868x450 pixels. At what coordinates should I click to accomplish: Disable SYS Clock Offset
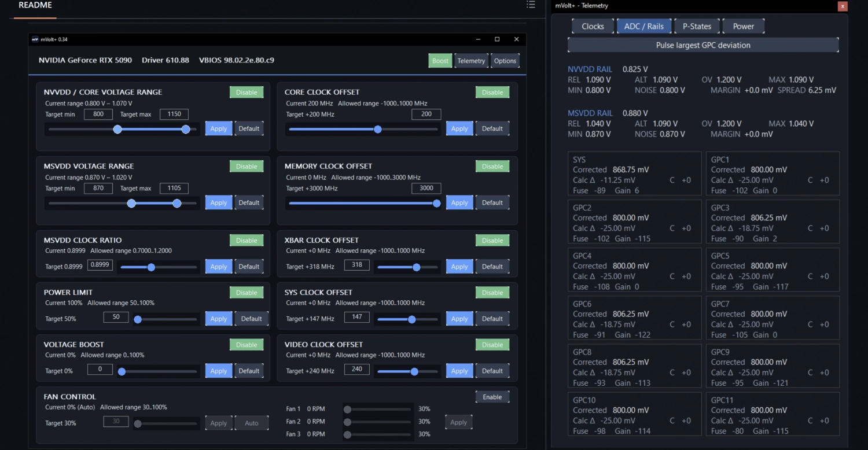tap(492, 293)
